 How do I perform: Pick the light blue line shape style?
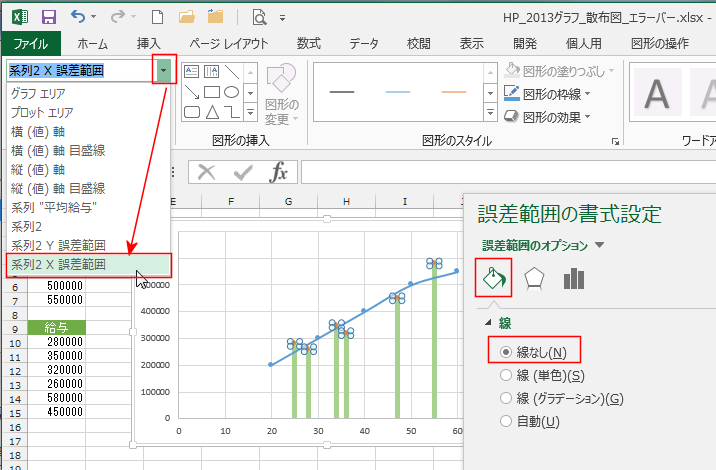click(398, 92)
